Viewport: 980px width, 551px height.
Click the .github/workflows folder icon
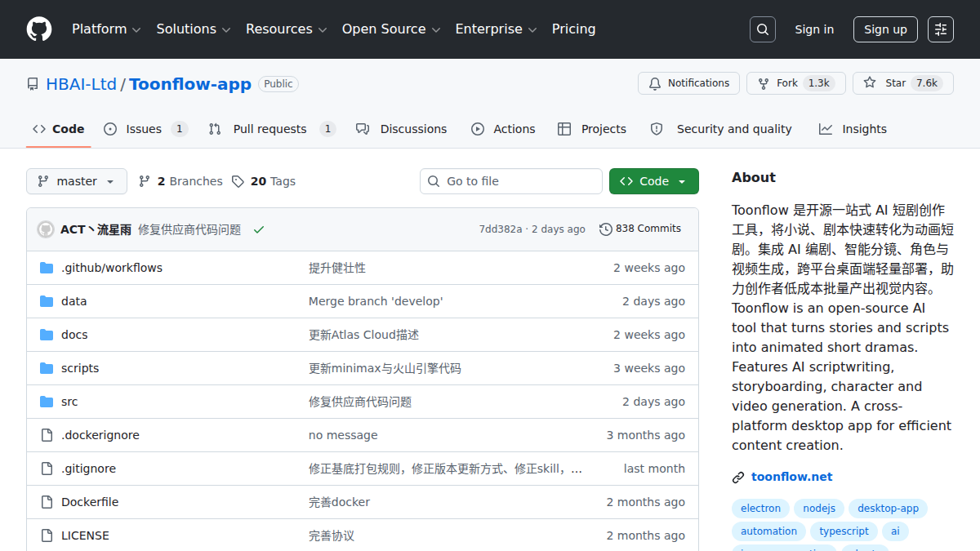pyautogui.click(x=47, y=268)
